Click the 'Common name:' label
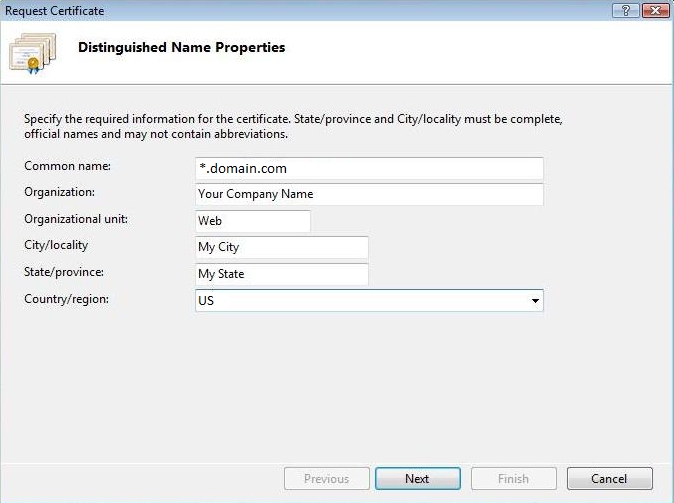 point(67,166)
